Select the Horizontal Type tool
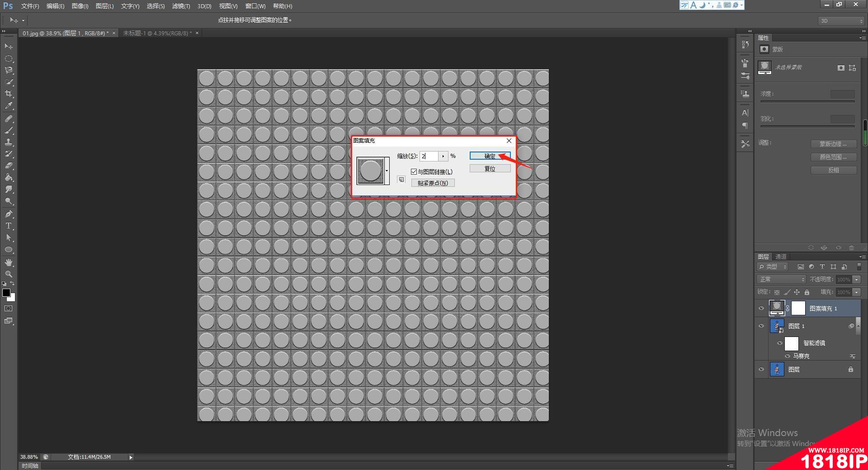This screenshot has height=470, width=868. click(x=9, y=225)
